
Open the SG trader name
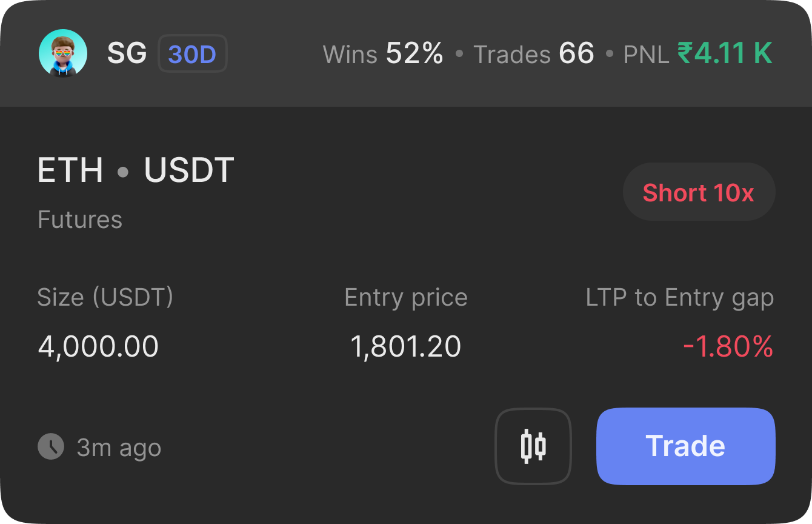coord(127,53)
